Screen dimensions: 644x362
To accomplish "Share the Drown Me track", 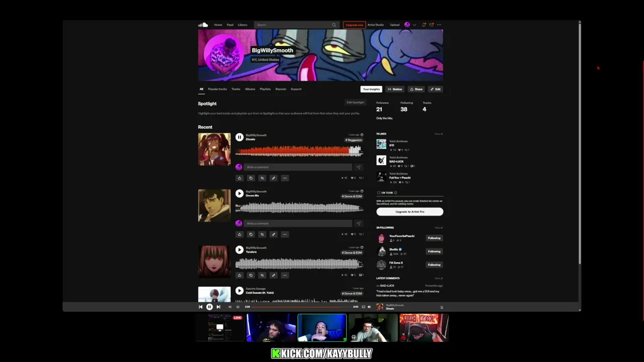I will (x=239, y=234).
